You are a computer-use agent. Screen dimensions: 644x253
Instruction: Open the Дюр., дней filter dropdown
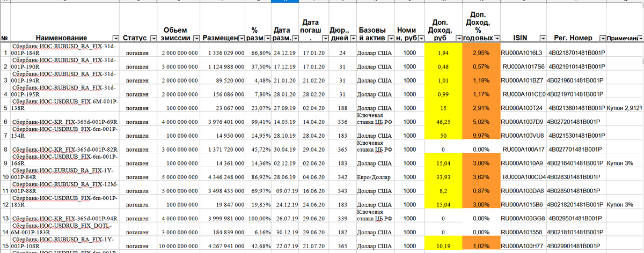pos(353,39)
